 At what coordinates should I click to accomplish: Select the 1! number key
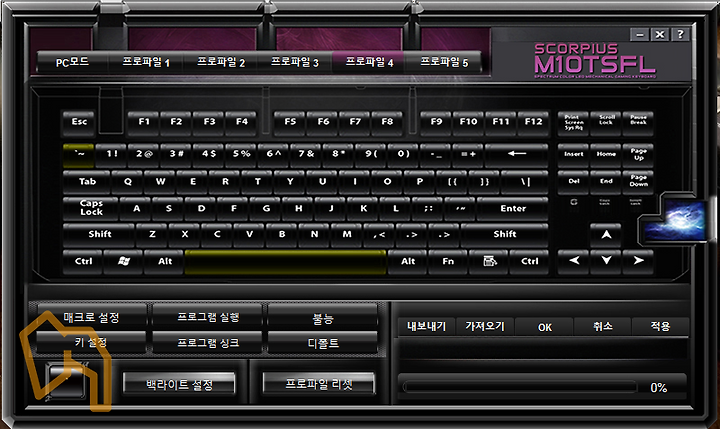tap(112, 154)
